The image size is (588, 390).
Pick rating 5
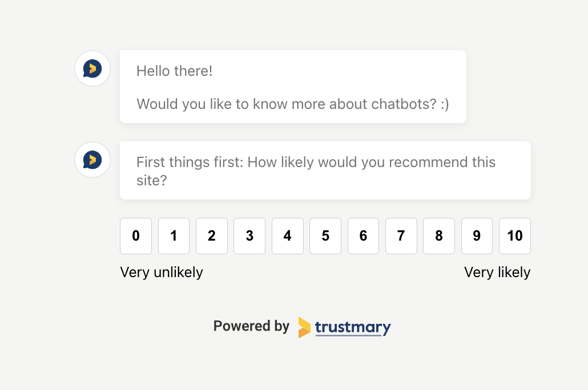click(325, 236)
